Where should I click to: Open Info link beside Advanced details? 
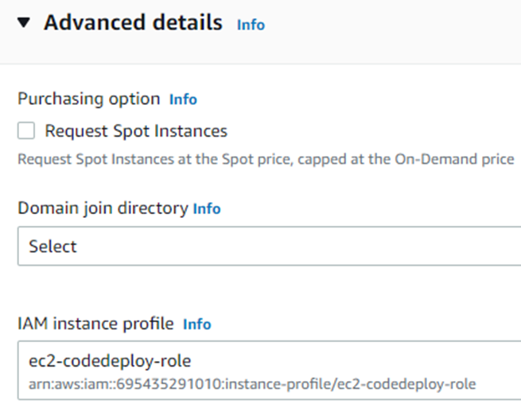251,25
